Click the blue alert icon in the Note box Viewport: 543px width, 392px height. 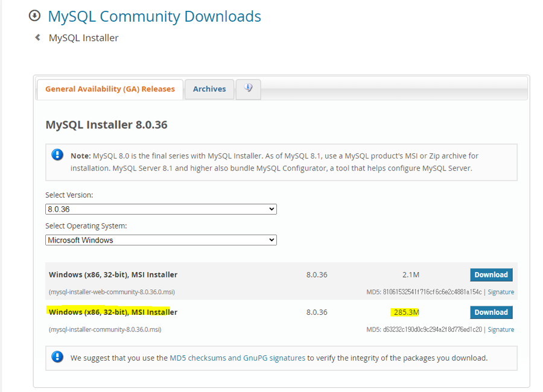click(x=57, y=154)
